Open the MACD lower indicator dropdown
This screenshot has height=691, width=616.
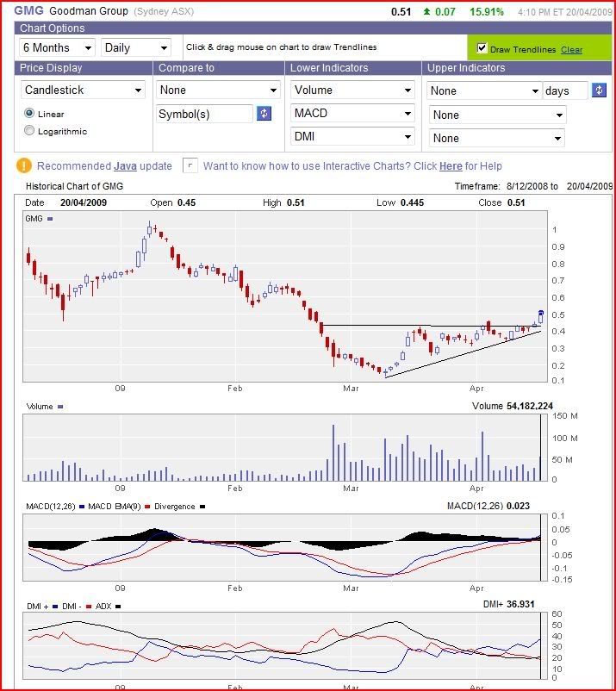352,113
